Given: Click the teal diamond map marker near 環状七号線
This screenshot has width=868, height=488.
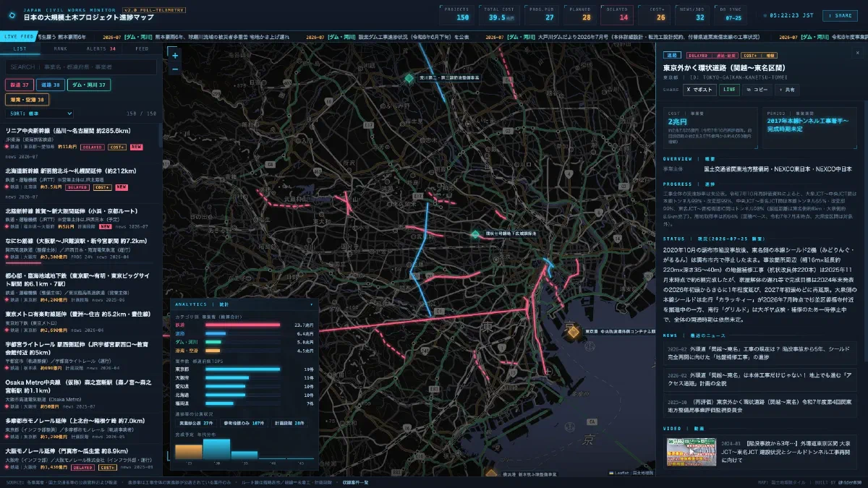Looking at the screenshot, I should point(475,234).
